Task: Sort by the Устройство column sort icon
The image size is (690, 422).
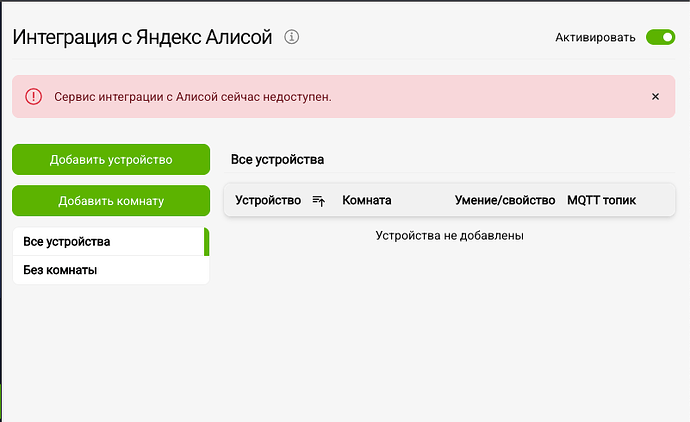Action: 319,201
